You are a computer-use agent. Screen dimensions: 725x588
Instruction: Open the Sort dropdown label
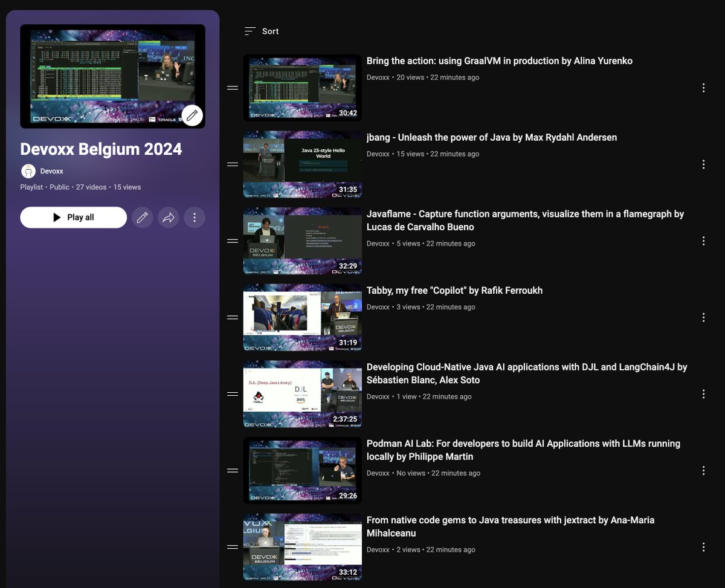click(270, 31)
